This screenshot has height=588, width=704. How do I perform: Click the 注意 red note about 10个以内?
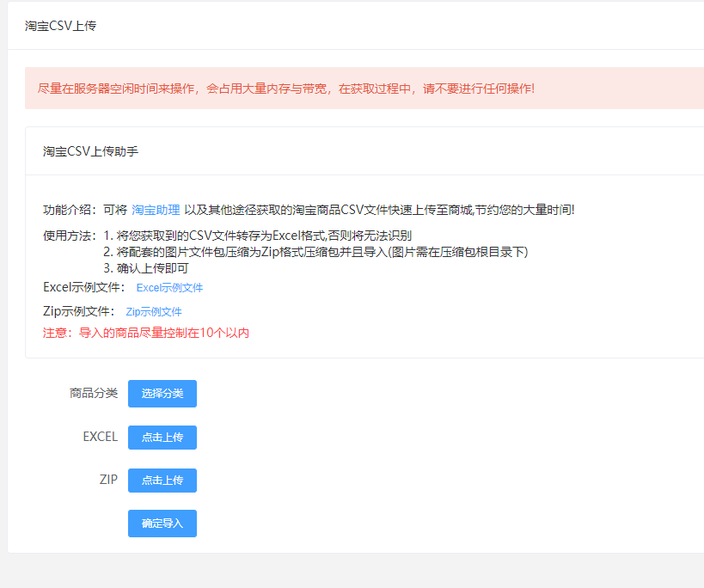pyautogui.click(x=146, y=333)
